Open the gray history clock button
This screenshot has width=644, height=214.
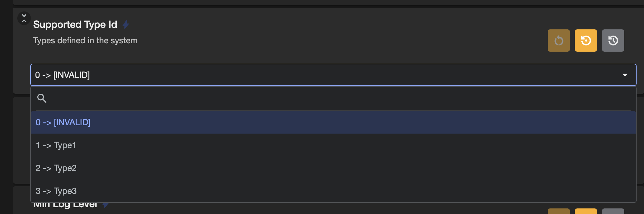(x=613, y=41)
